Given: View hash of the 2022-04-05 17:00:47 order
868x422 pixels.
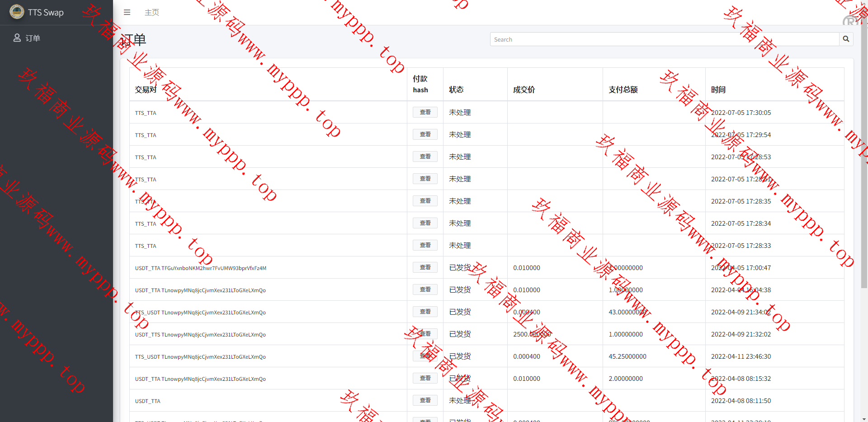Looking at the screenshot, I should [x=425, y=267].
